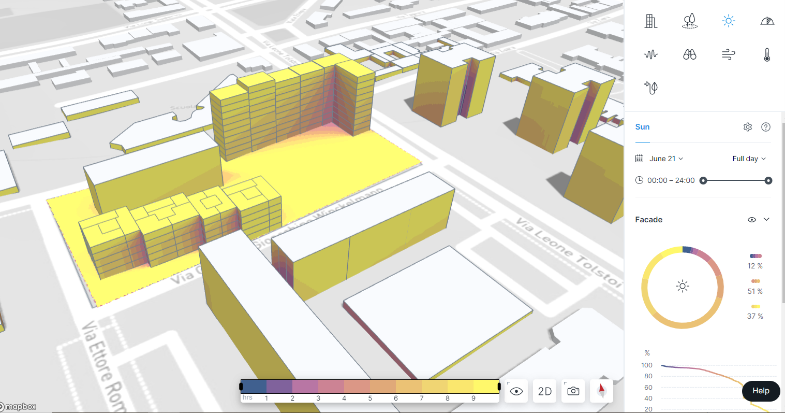Toggle map layer visibility eye button

point(517,391)
